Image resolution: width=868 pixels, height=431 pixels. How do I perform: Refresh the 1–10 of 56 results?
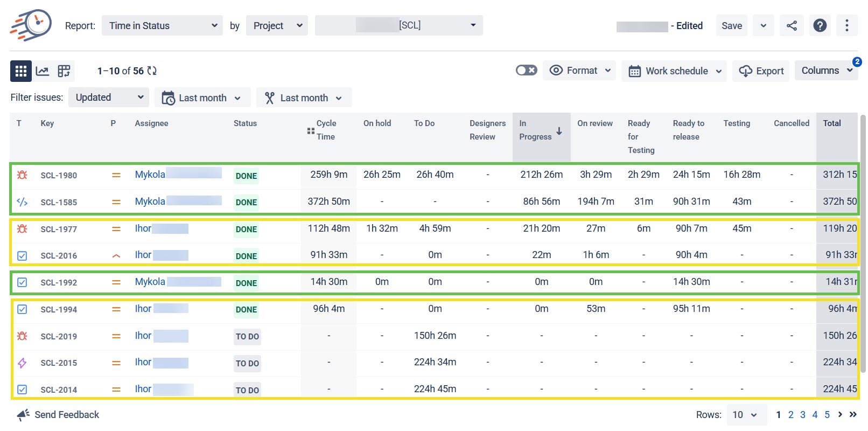click(152, 71)
